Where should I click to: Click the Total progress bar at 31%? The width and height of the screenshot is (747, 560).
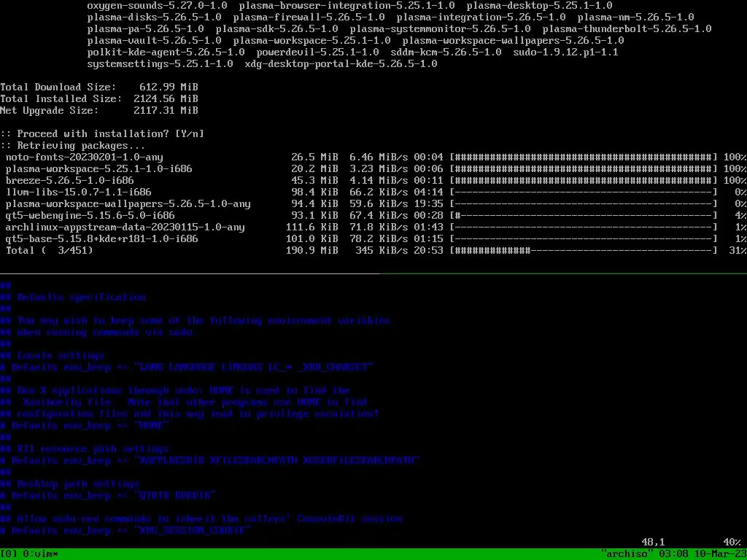[x=584, y=251]
